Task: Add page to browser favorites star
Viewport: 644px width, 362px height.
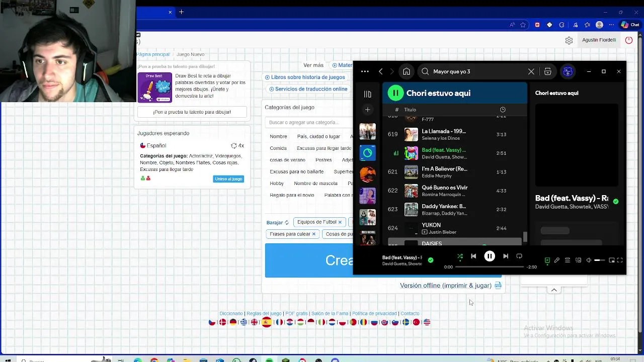Action: [523, 25]
